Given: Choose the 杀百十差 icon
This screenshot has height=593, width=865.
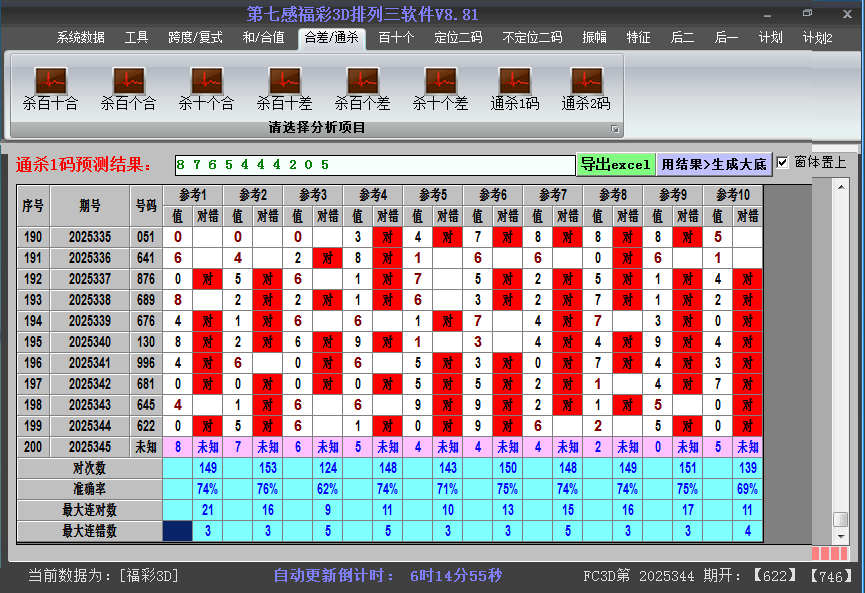Looking at the screenshot, I should (284, 88).
